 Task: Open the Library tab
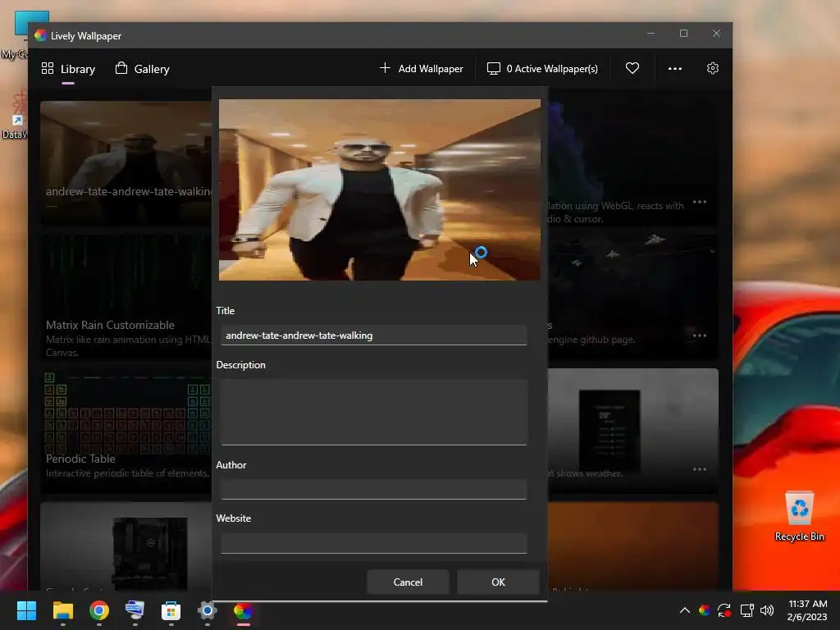click(69, 69)
